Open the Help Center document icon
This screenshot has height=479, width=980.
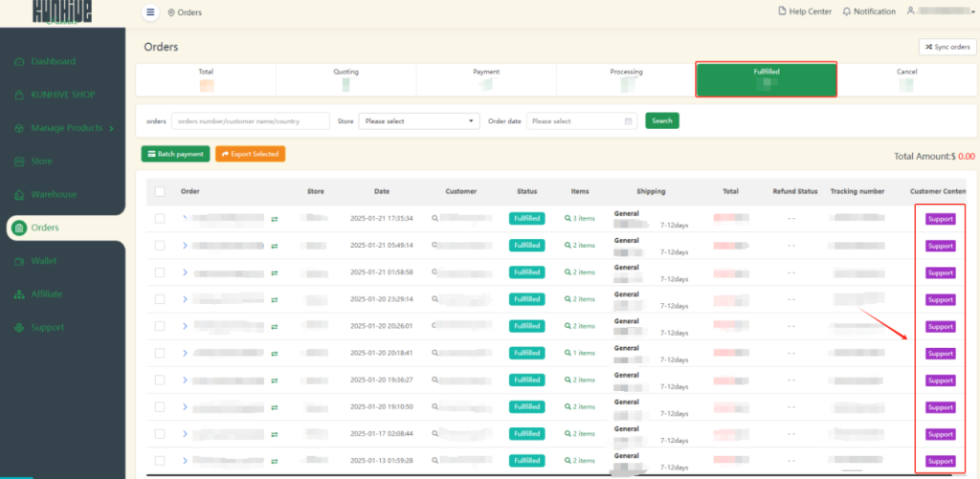782,11
